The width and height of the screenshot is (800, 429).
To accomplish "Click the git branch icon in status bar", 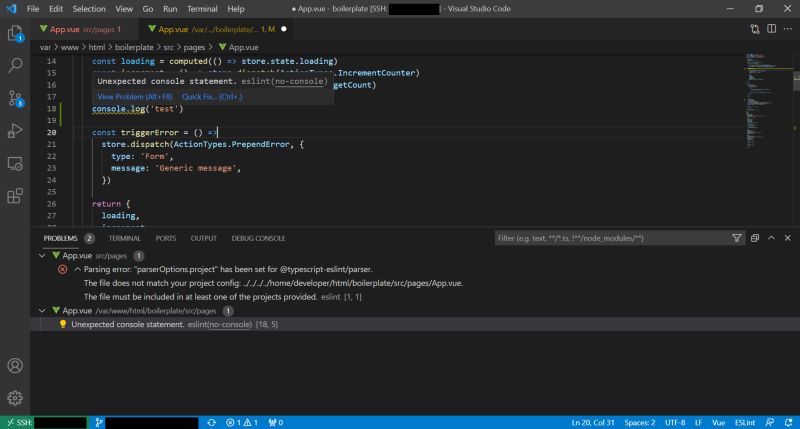I will [99, 422].
